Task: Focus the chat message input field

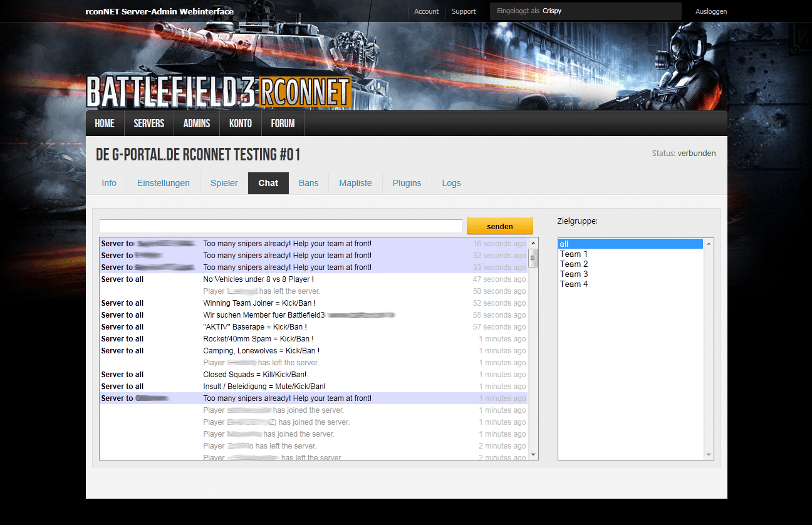Action: point(281,226)
